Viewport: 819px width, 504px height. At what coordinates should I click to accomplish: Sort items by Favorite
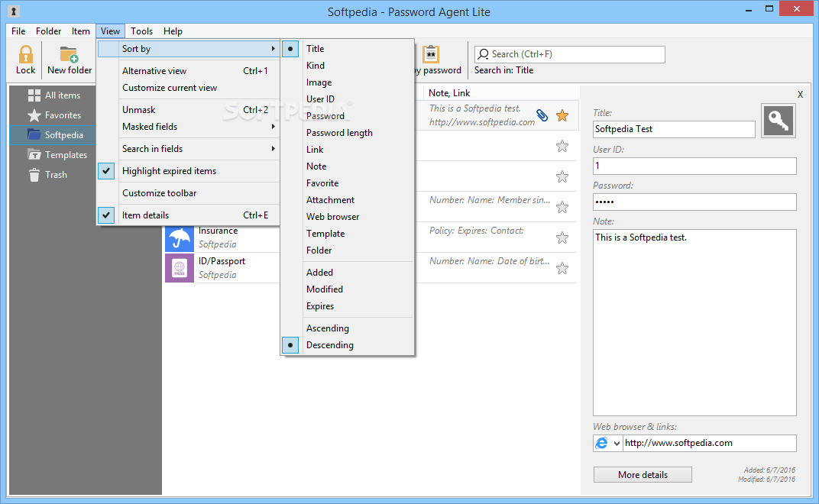[x=348, y=183]
